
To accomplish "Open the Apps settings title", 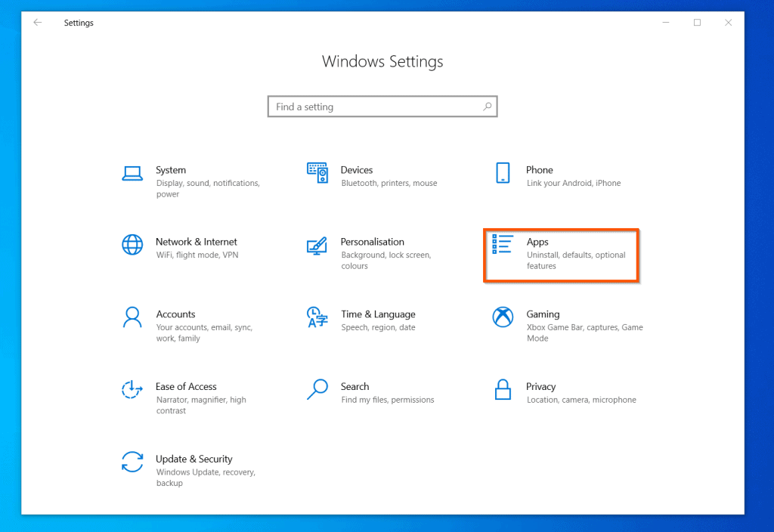I will (537, 242).
